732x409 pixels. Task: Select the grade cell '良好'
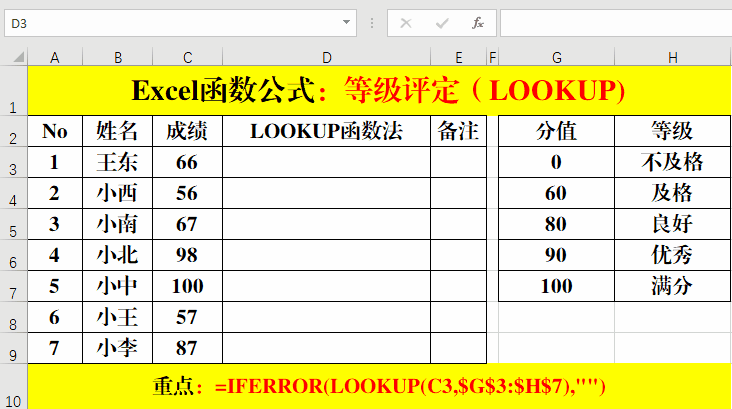(x=673, y=224)
